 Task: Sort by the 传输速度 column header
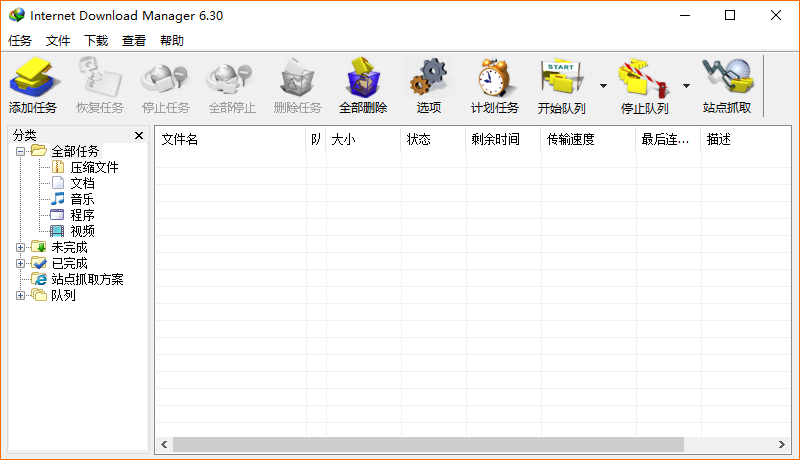click(588, 139)
